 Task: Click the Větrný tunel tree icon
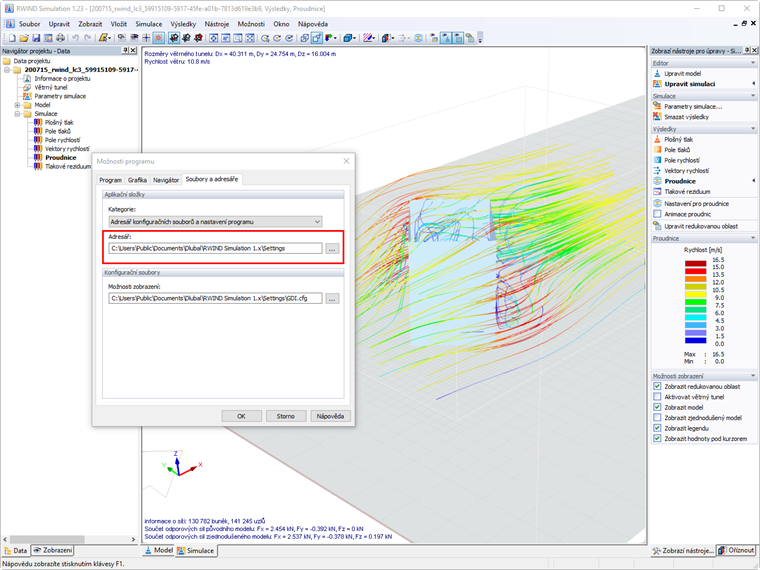tap(27, 87)
